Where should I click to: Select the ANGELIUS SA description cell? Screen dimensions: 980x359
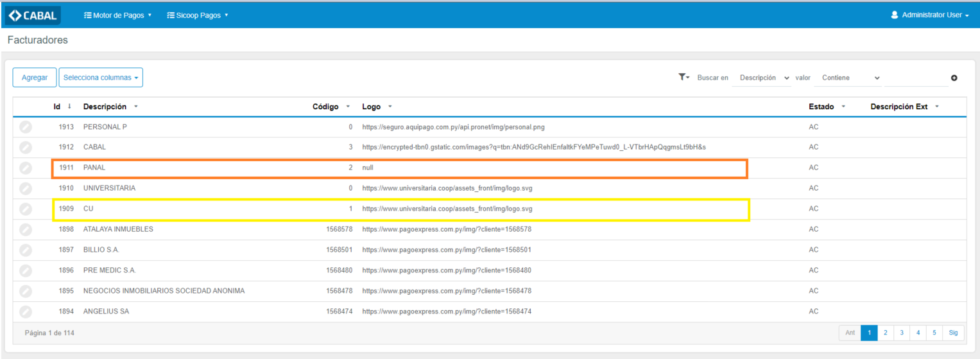106,311
